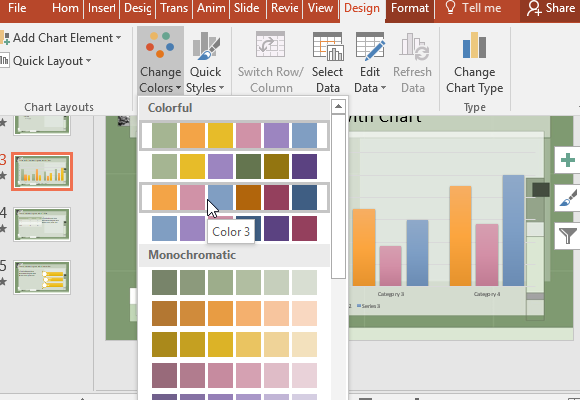
Task: Open the Chart Styles brush button
Action: 568,198
